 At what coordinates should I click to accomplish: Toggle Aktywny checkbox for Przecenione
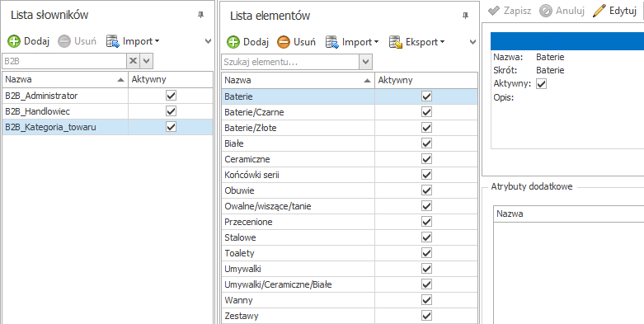click(x=427, y=222)
